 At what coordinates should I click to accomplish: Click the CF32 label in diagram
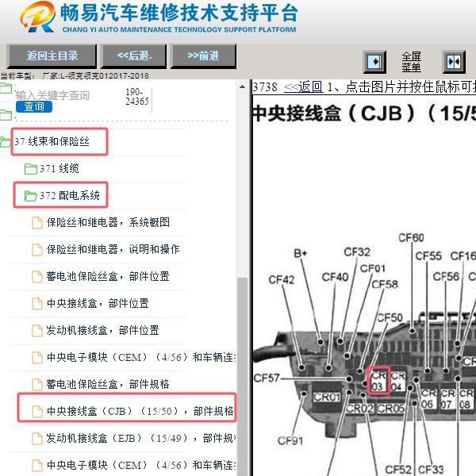pyautogui.click(x=357, y=252)
